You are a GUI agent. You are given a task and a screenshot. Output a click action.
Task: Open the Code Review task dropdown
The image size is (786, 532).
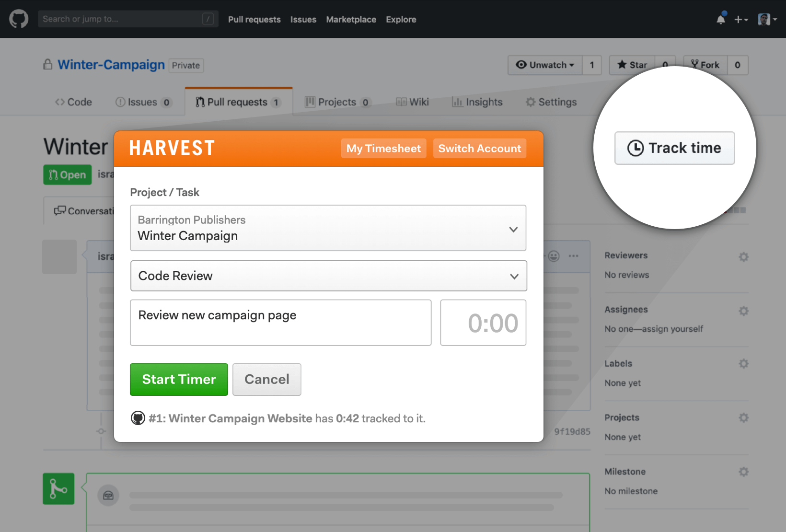(x=329, y=276)
